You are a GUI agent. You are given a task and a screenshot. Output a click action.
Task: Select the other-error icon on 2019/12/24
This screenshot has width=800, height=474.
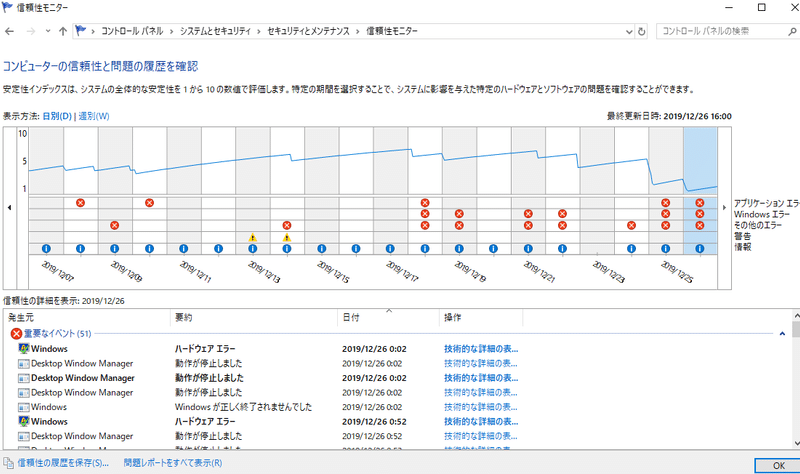click(x=631, y=225)
